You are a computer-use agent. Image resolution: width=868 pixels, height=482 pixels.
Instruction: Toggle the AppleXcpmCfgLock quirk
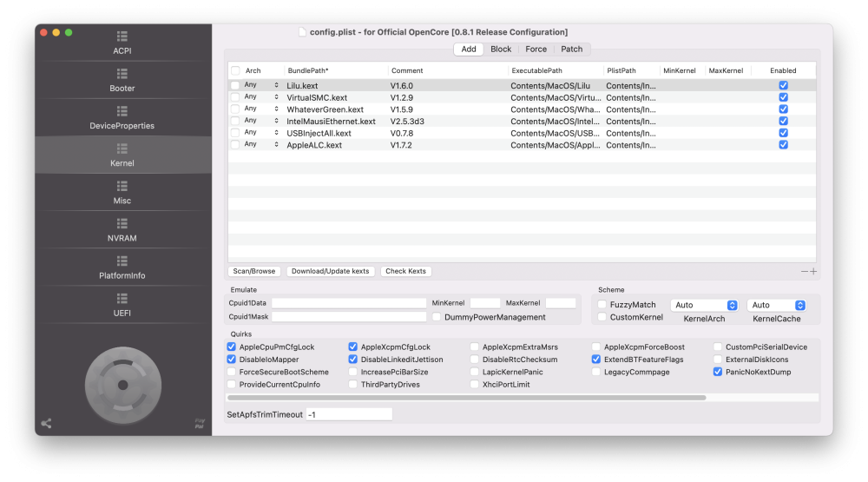352,347
